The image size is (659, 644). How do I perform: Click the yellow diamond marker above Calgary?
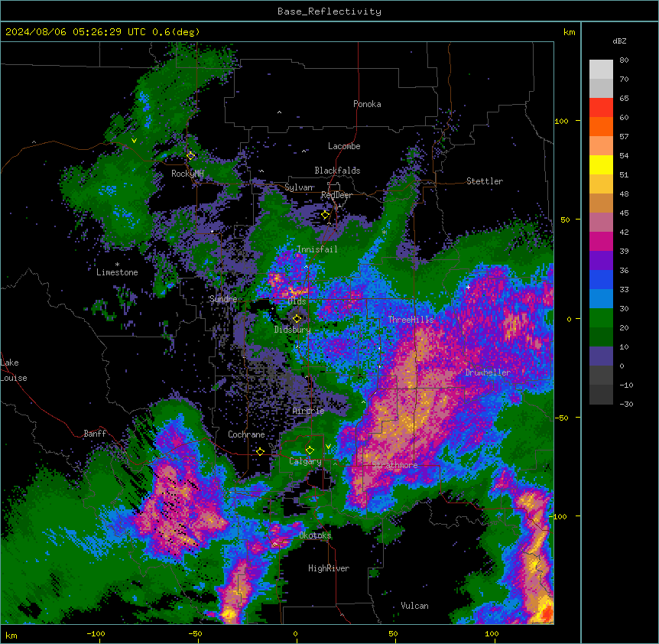click(310, 450)
